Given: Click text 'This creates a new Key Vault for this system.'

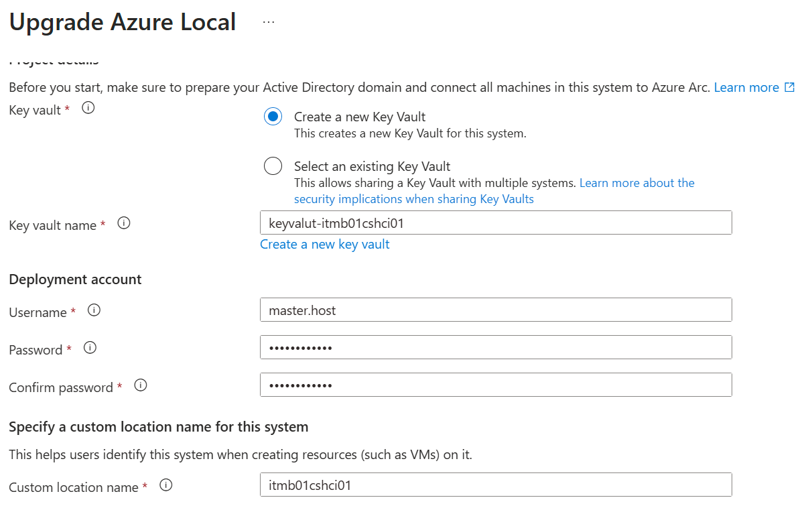Looking at the screenshot, I should click(x=410, y=133).
